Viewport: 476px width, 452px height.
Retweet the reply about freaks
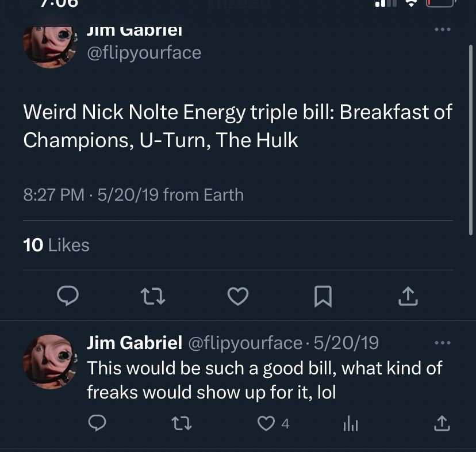coord(182,424)
